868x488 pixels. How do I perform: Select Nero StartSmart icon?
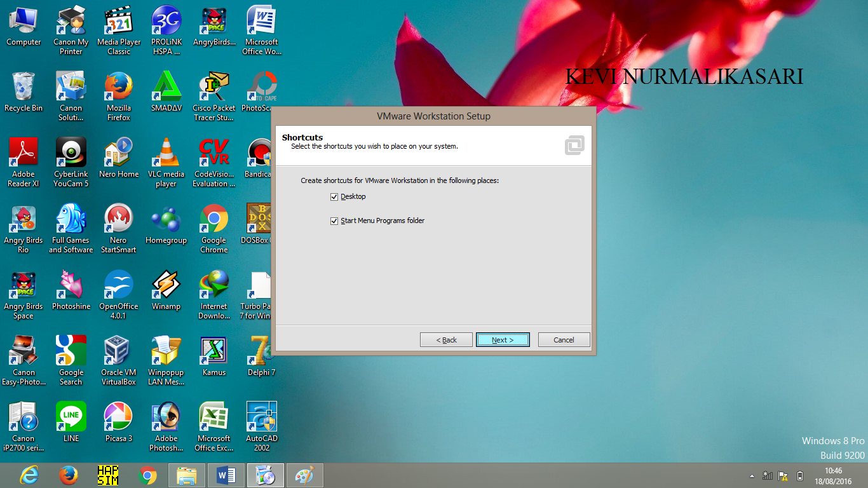(x=119, y=229)
